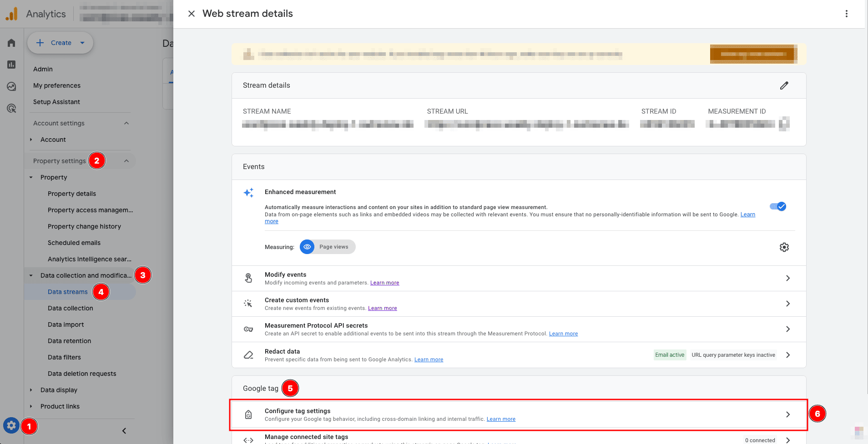Open the Reports icon in sidebar
Viewport: 868px width, 444px height.
coord(11,65)
